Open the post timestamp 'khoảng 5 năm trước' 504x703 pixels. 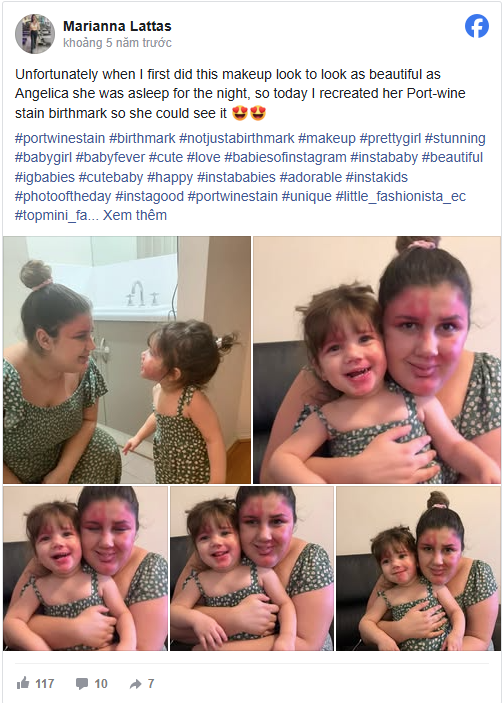coord(117,43)
